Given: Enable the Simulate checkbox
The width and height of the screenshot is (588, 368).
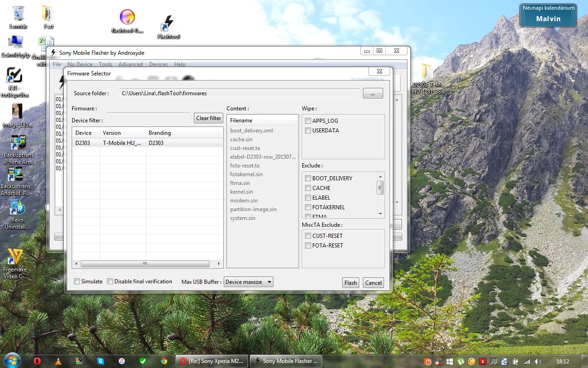Looking at the screenshot, I should tap(77, 281).
